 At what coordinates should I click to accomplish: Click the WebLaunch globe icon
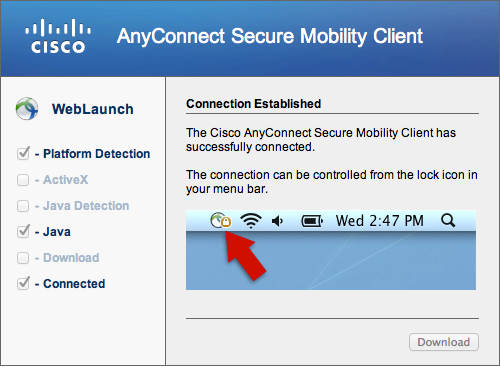point(27,109)
